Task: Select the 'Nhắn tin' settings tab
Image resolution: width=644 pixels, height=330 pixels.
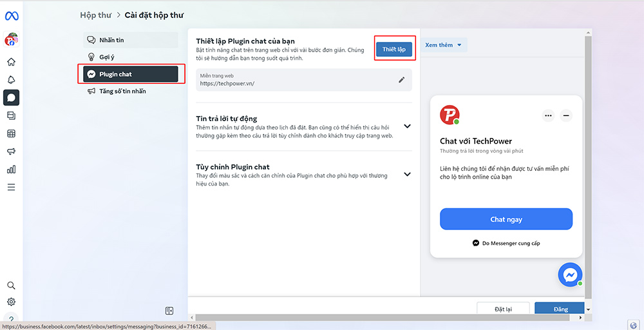Action: (x=130, y=40)
